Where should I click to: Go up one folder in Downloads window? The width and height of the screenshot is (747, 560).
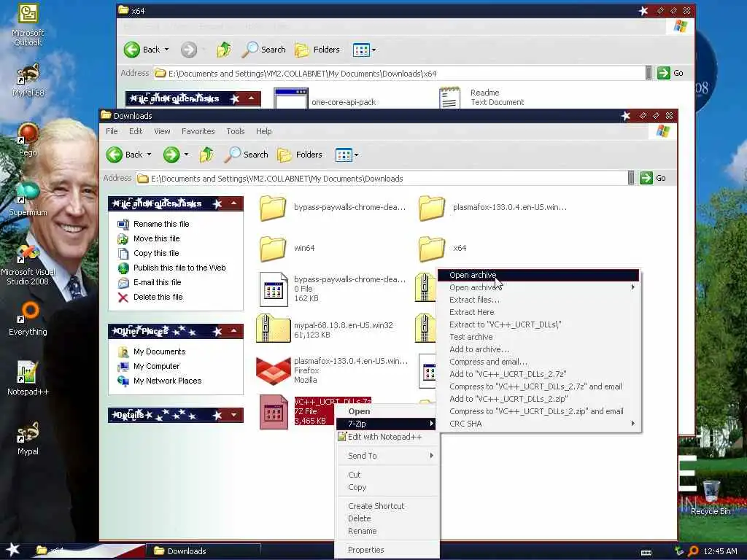click(x=206, y=155)
